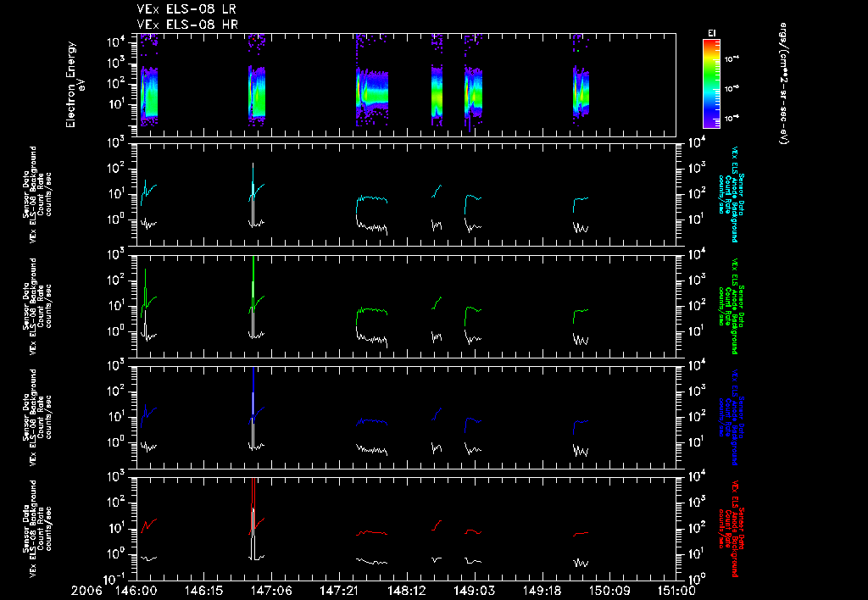
Task: Click the '150:09' time axis label
Action: click(x=609, y=592)
